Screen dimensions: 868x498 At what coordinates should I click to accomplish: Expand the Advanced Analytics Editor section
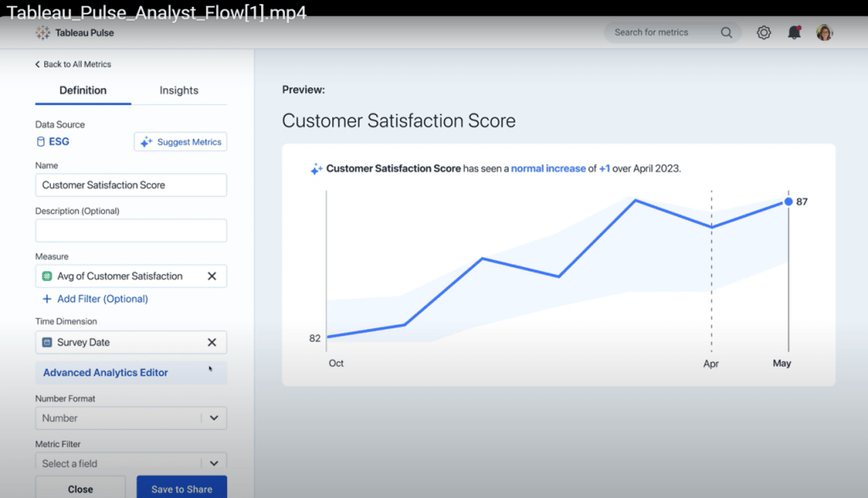click(x=106, y=372)
